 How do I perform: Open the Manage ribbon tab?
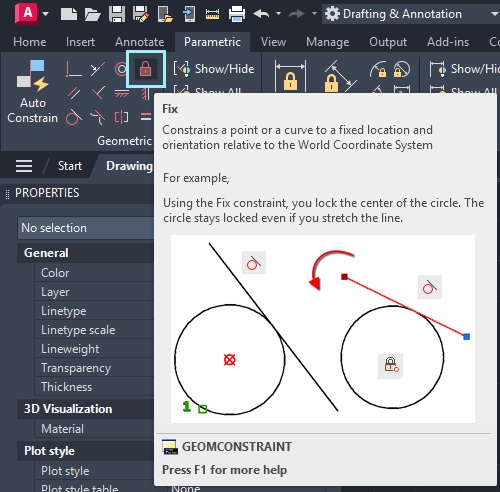328,42
